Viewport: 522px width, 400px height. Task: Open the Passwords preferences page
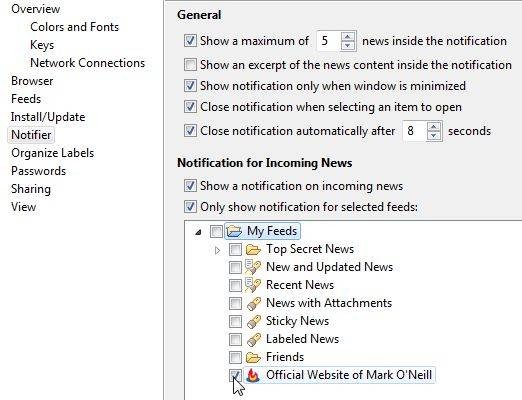(38, 171)
